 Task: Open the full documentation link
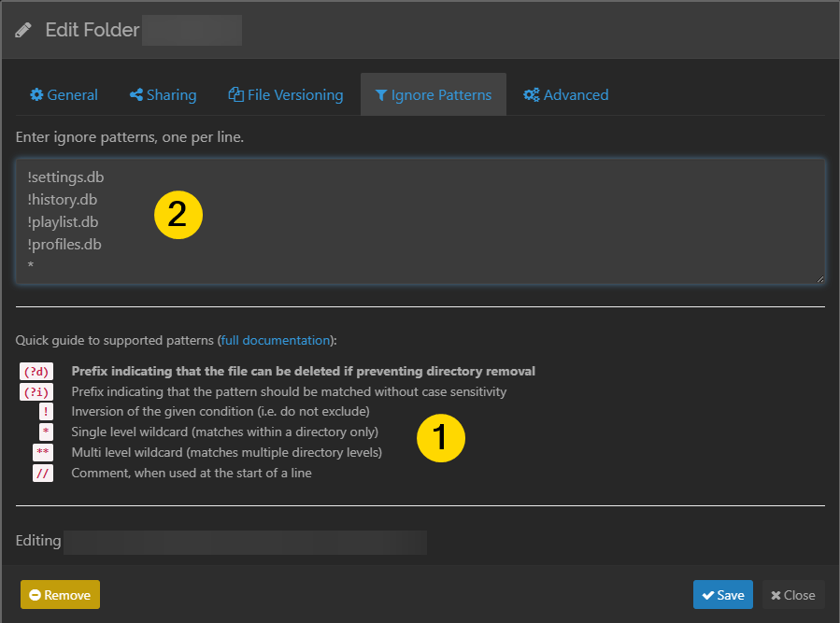coord(276,341)
